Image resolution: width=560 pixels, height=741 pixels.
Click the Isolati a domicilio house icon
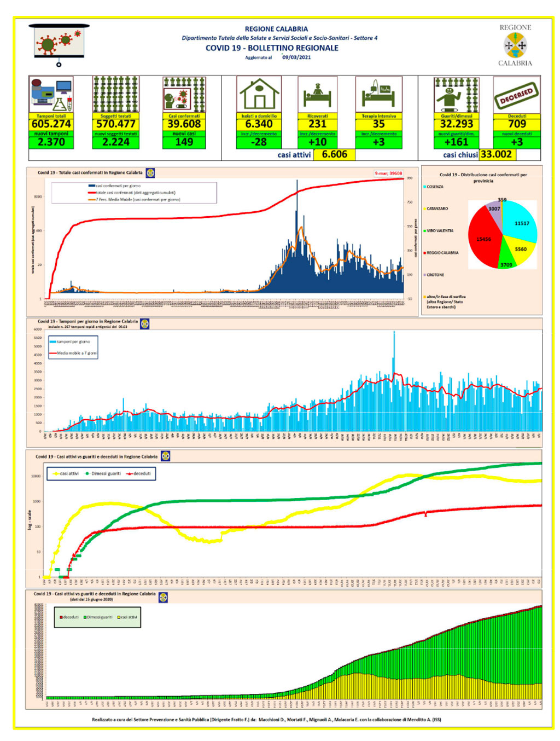click(x=259, y=94)
